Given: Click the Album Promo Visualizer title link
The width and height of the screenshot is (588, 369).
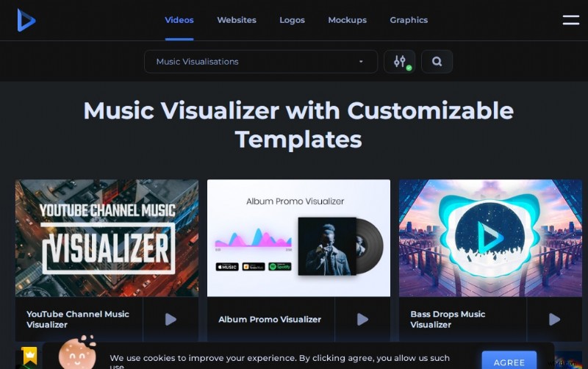Looking at the screenshot, I should click(x=270, y=320).
